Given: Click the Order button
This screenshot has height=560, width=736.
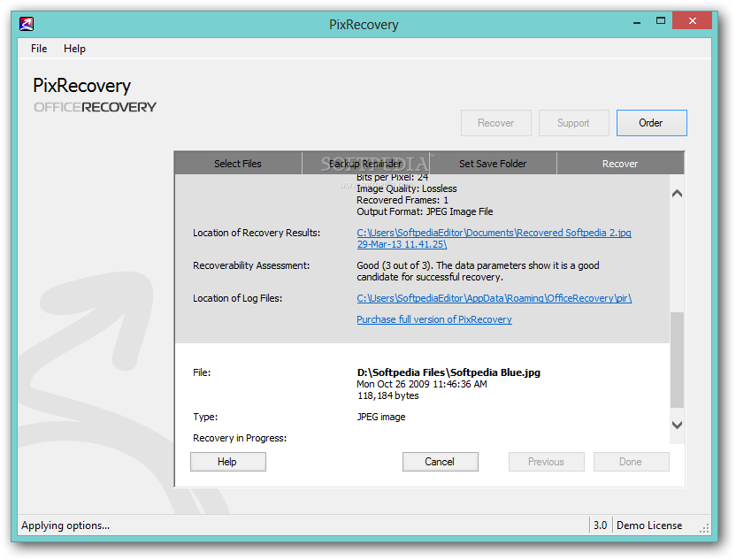Looking at the screenshot, I should (651, 123).
